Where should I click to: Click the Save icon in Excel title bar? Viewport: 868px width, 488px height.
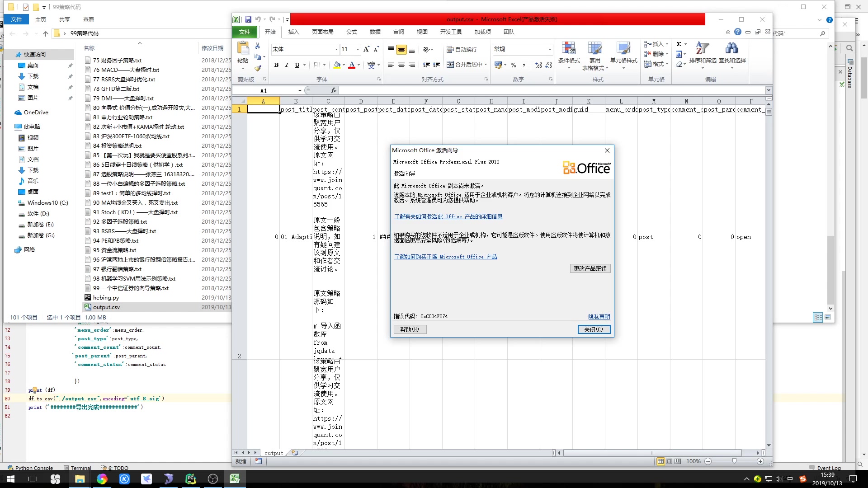point(248,19)
